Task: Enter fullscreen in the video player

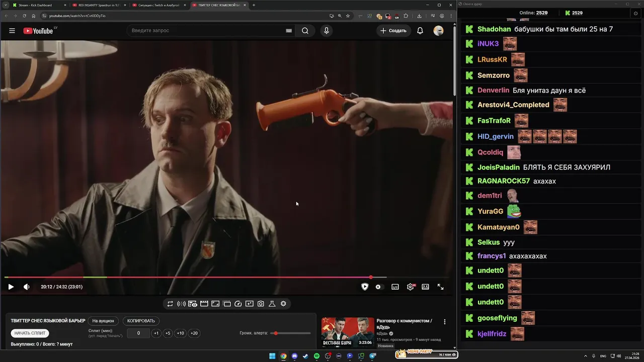Action: (x=441, y=287)
